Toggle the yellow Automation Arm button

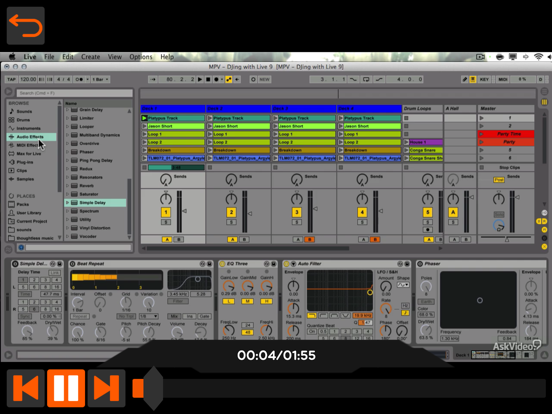point(229,80)
